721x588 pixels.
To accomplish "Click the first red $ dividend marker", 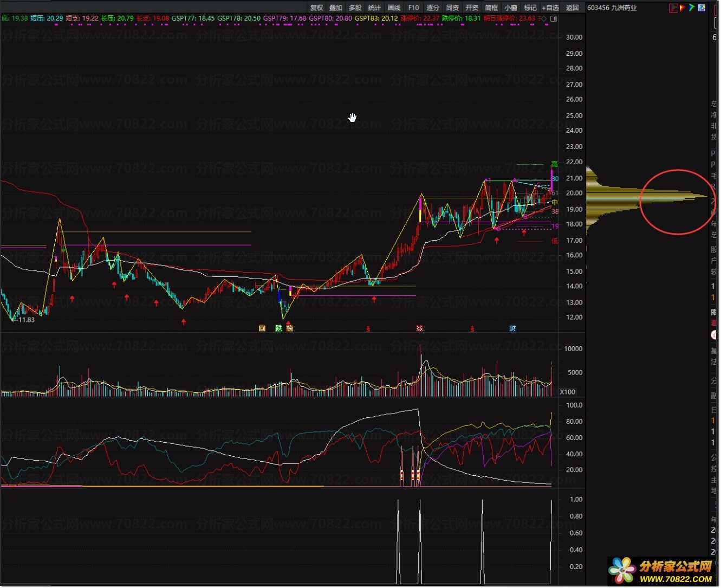I will click(x=368, y=329).
